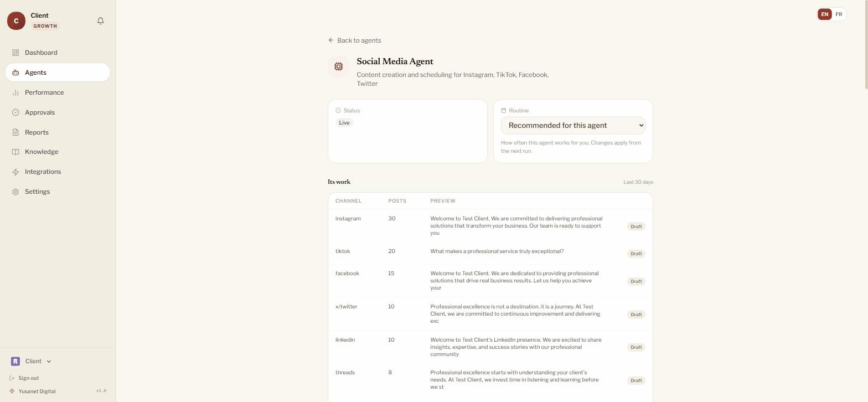Click the linkedin channel cell
The image size is (868, 402).
coord(345,340)
